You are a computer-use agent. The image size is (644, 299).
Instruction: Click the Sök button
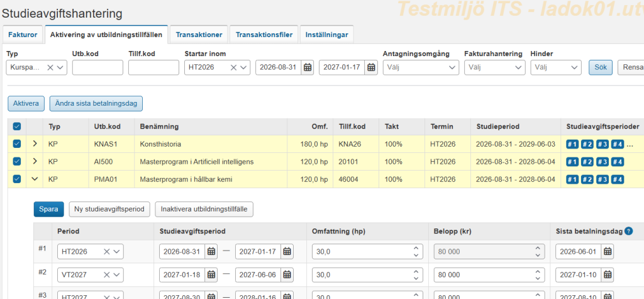click(601, 67)
